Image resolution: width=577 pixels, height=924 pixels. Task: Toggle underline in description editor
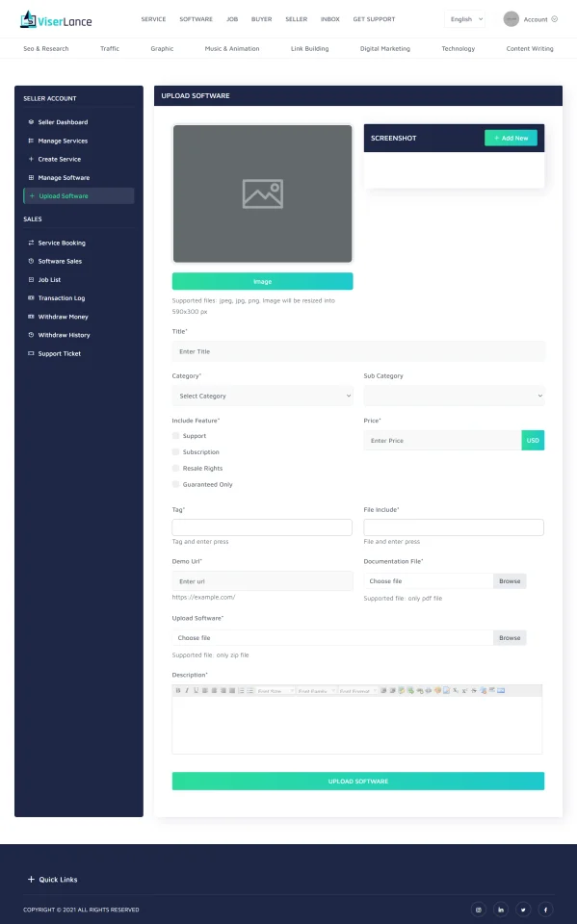[196, 691]
